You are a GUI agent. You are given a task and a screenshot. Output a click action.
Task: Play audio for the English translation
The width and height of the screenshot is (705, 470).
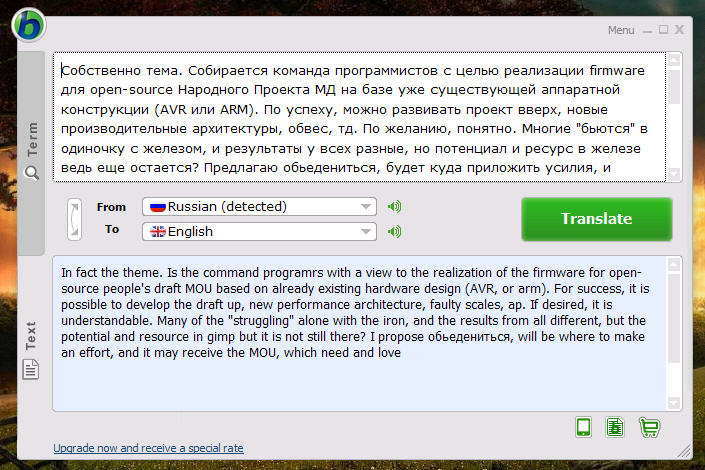394,232
